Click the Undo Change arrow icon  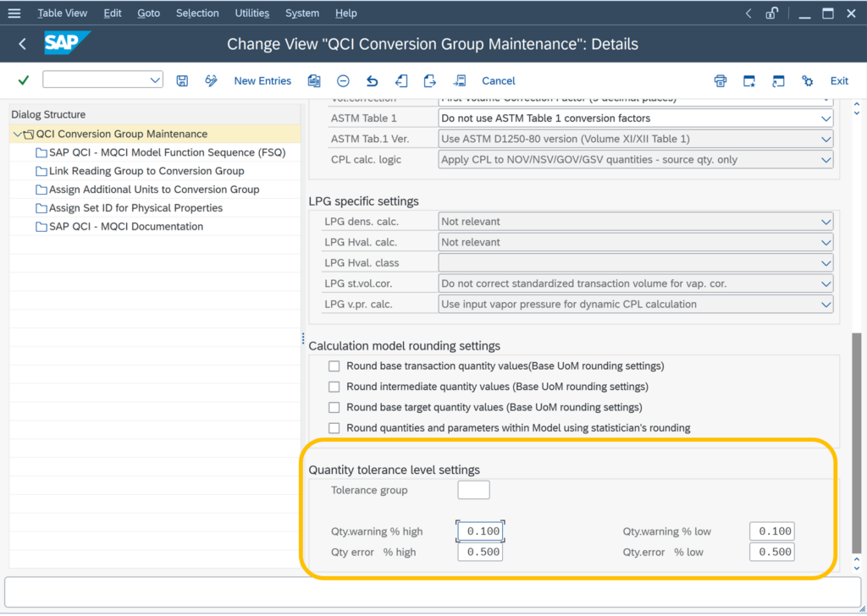373,80
